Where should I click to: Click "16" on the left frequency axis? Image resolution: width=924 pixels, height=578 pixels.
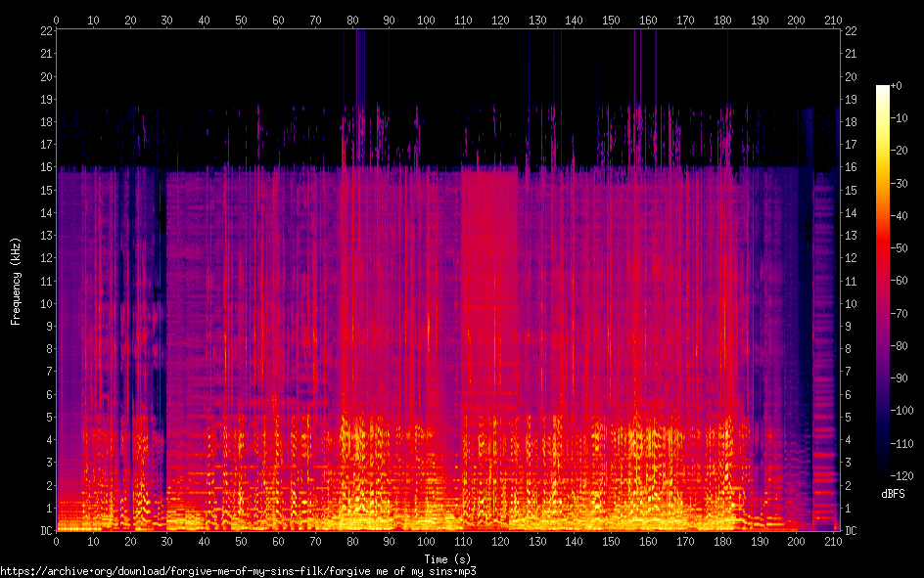pos(47,167)
